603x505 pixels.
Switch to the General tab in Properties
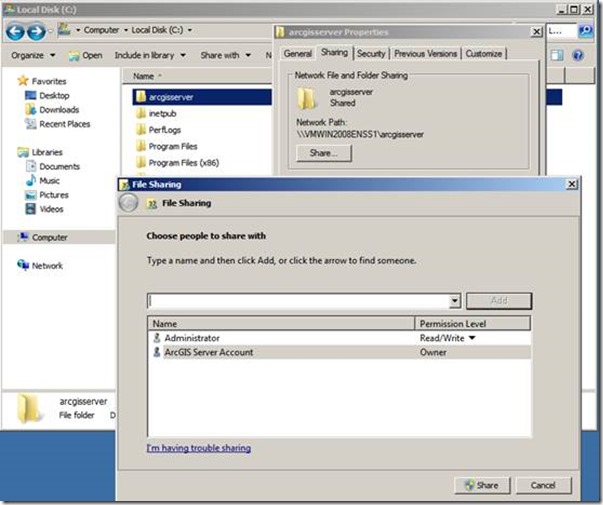[x=297, y=54]
